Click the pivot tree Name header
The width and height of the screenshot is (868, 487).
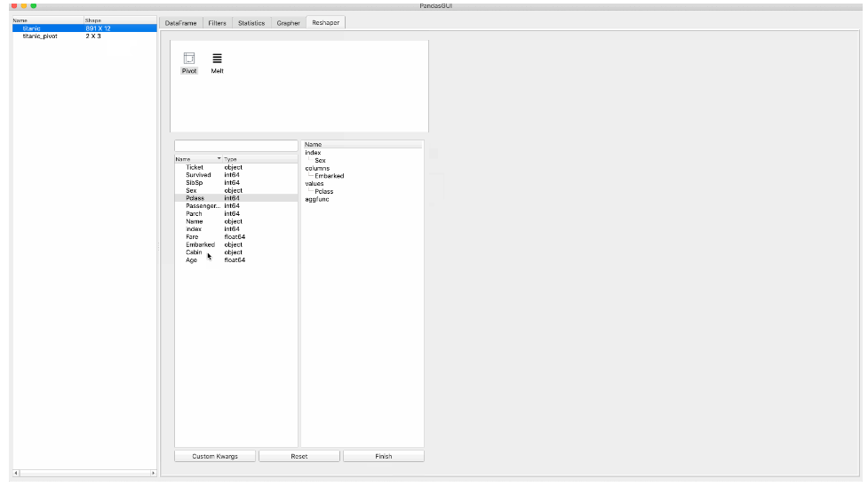[x=362, y=145]
